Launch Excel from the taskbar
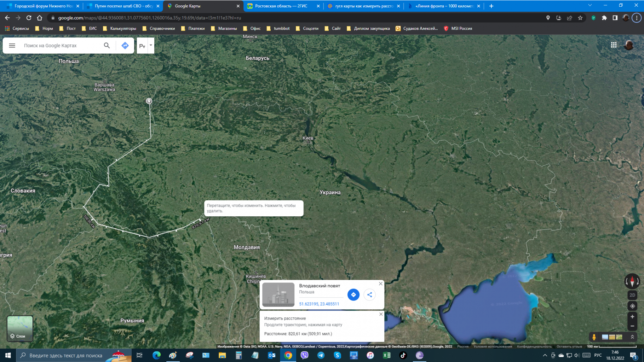This screenshot has width=644, height=362. 386,355
